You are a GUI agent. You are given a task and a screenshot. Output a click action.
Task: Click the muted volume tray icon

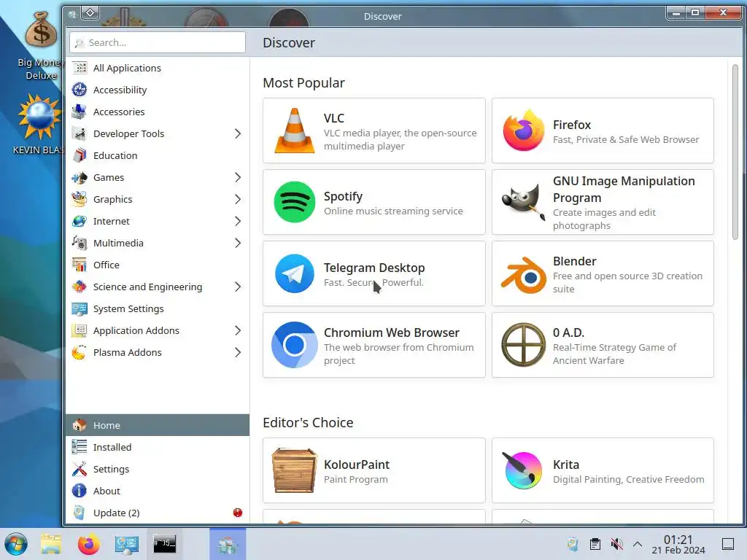click(616, 544)
